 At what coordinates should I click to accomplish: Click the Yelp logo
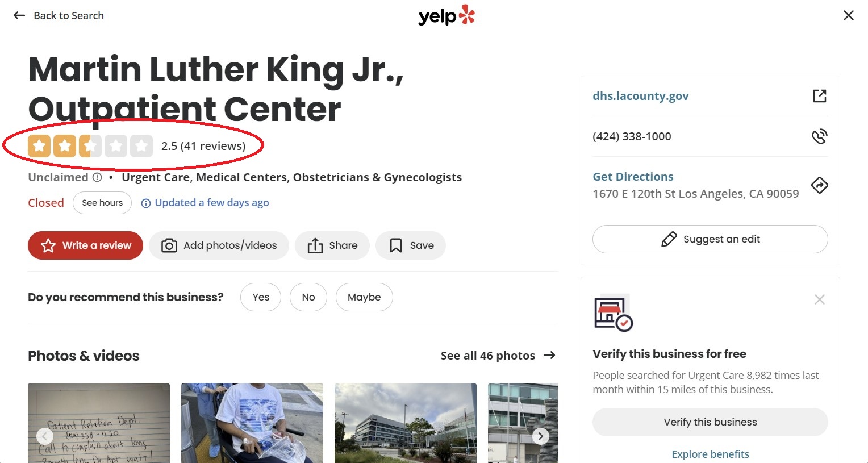(446, 15)
